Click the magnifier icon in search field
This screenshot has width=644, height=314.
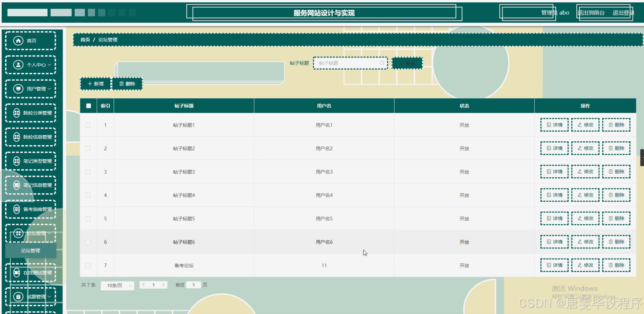tap(382, 63)
